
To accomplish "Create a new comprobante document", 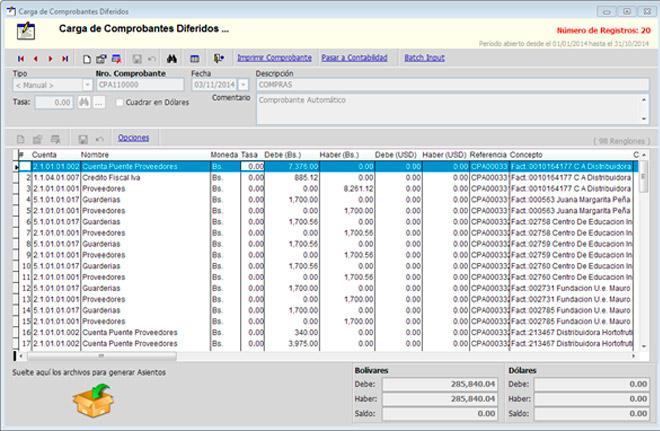I will pyautogui.click(x=87, y=58).
